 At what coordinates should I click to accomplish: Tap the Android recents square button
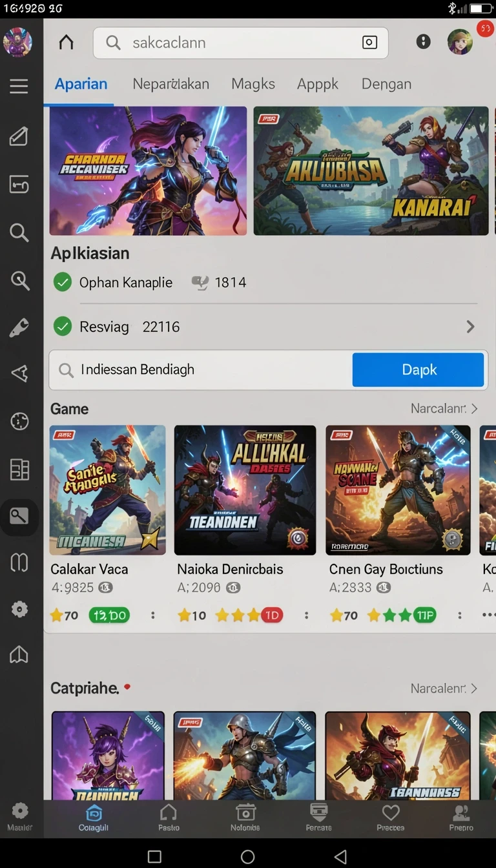tap(154, 856)
